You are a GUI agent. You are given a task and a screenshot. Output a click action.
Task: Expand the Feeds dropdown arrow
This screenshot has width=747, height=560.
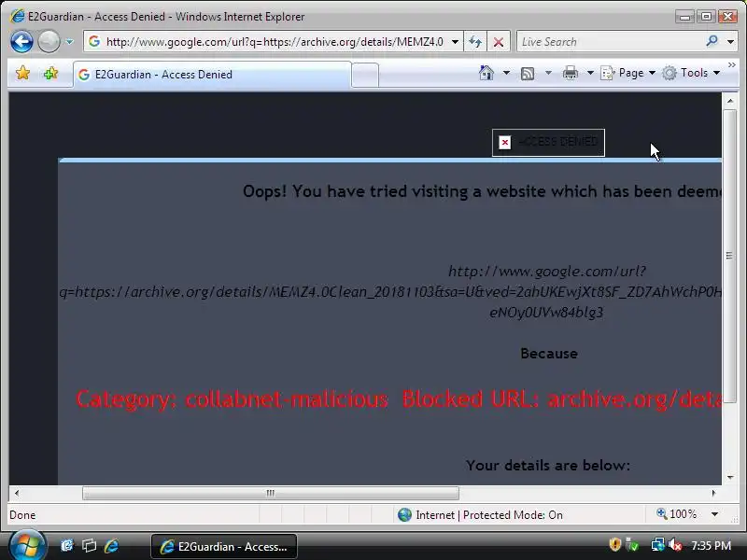(548, 73)
